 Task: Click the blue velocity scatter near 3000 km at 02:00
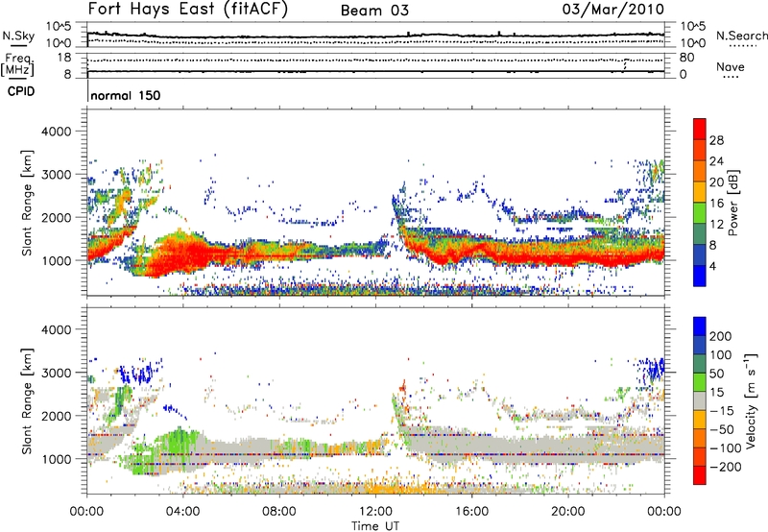click(x=139, y=373)
